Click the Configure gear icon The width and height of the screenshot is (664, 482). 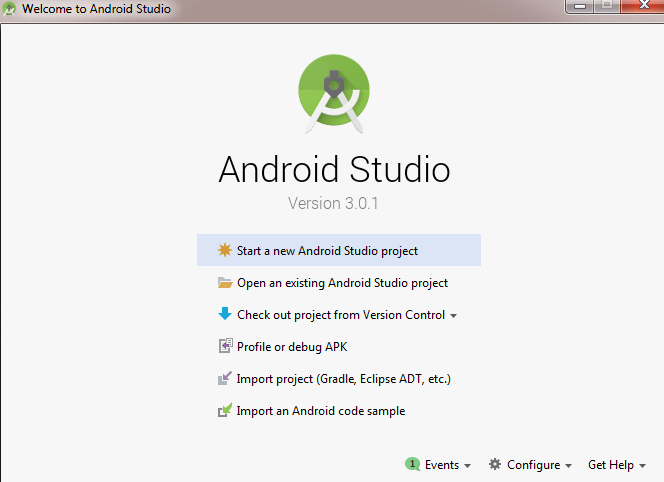495,464
